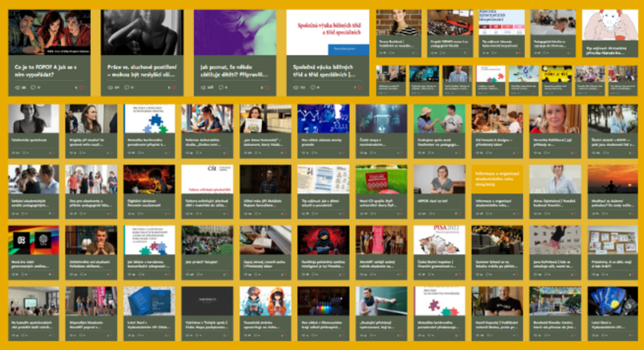Click the sunset meditation silhouette thumbnail
Image resolution: width=644 pixels, height=350 pixels.
(612, 179)
